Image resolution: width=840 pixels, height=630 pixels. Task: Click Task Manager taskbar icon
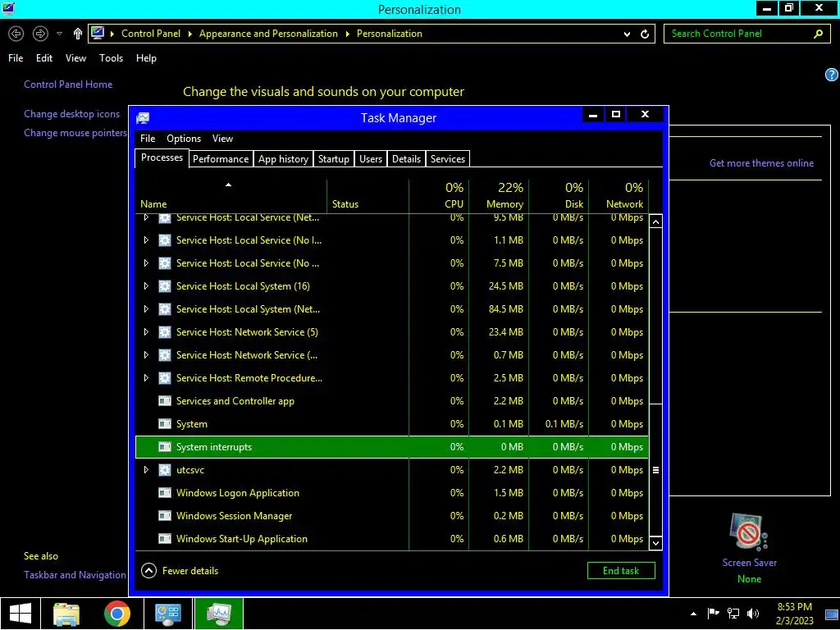pos(218,614)
